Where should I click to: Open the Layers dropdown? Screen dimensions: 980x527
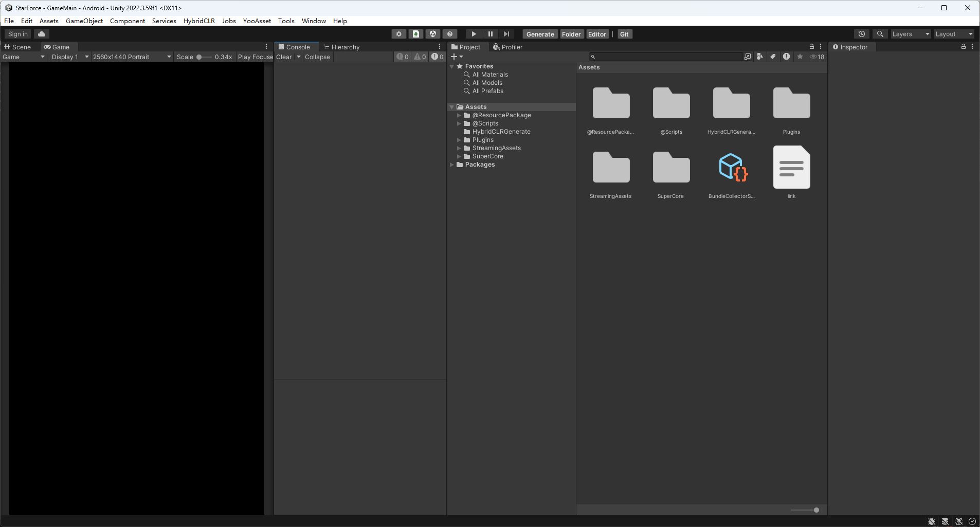[x=911, y=34]
